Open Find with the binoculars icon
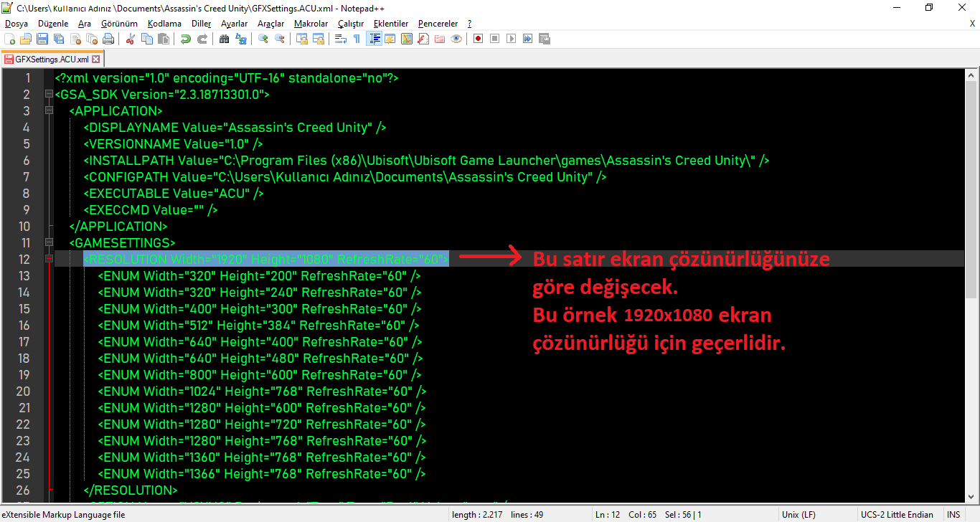Screen dimensions: 980x522 tap(224, 39)
